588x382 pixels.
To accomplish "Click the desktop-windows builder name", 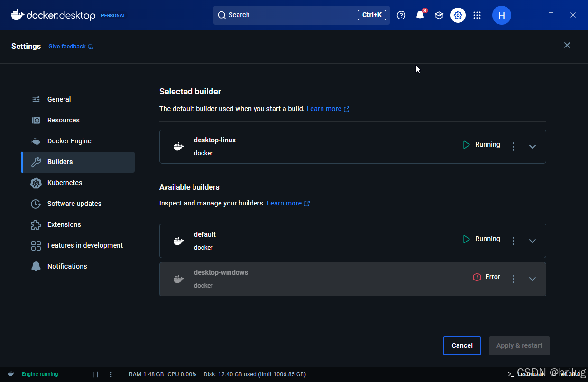I will pos(221,272).
